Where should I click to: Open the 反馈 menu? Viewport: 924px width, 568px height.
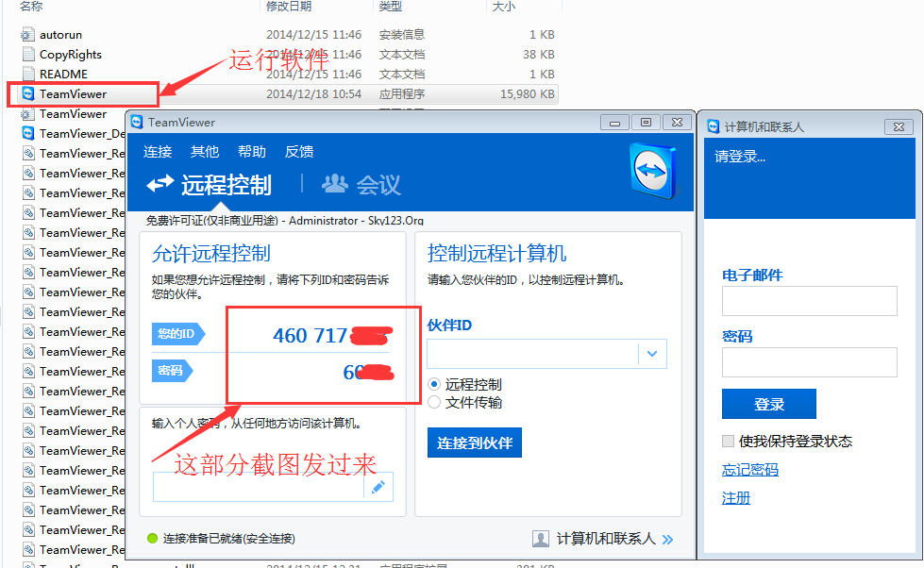pyautogui.click(x=299, y=151)
